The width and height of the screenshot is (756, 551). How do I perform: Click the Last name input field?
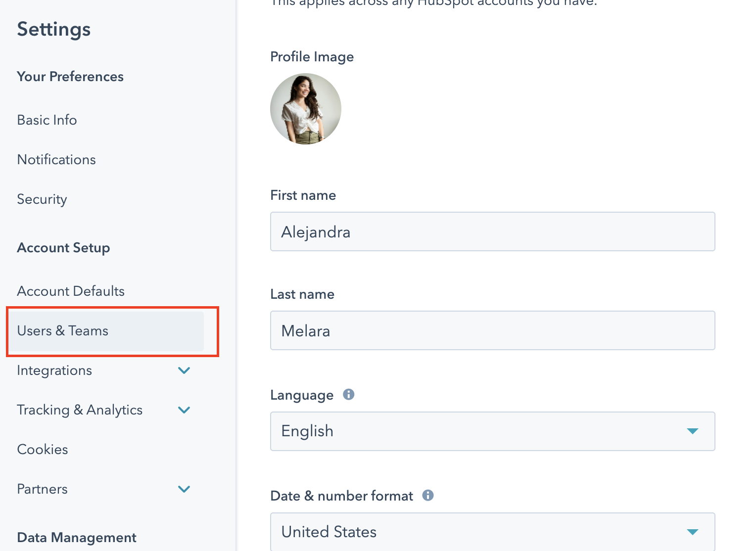tap(492, 330)
